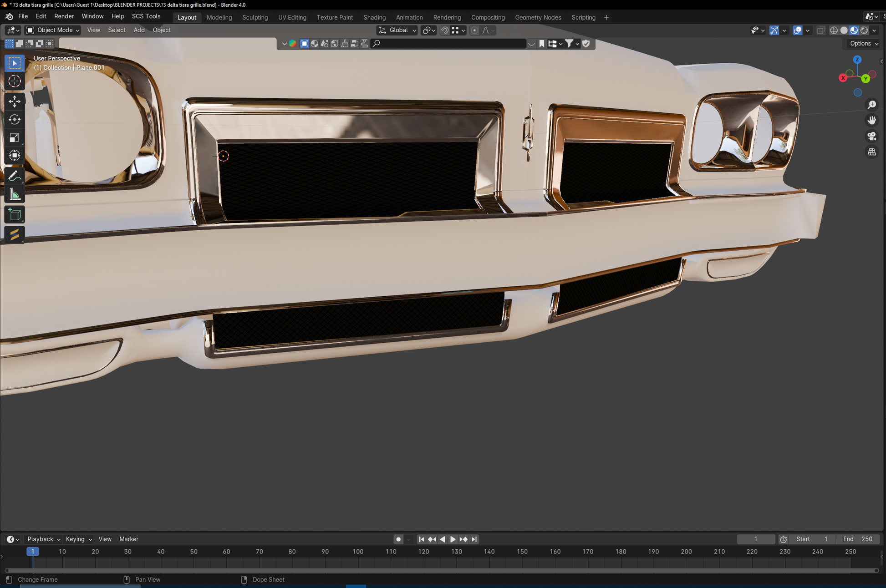The width and height of the screenshot is (886, 588).
Task: Select the Measure tool
Action: pyautogui.click(x=15, y=195)
